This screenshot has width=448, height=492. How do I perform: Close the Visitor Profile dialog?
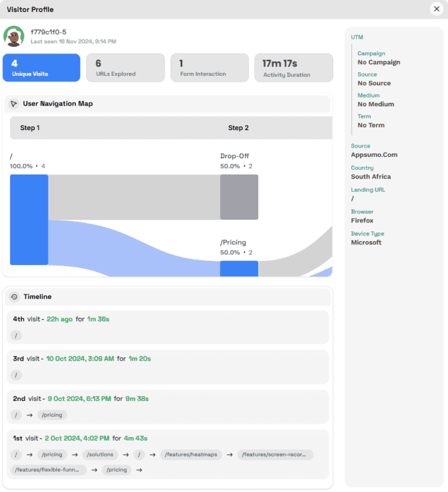pos(436,9)
